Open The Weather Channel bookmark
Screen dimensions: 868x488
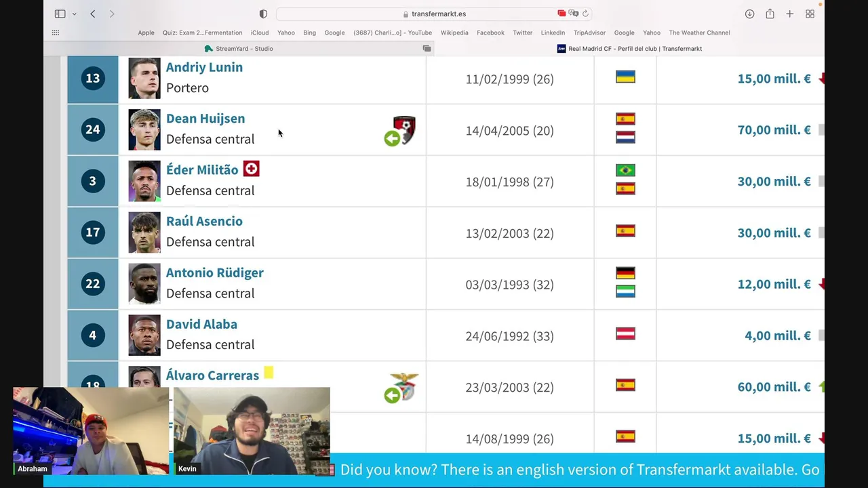tap(699, 33)
